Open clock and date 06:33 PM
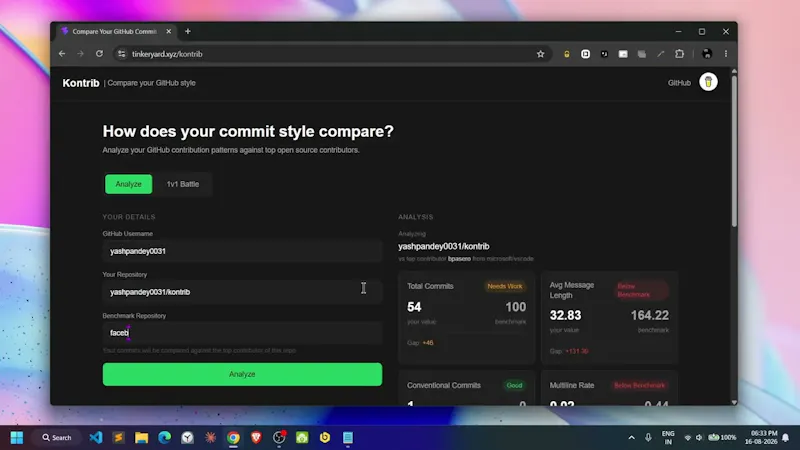This screenshot has height=450, width=800. tap(761, 437)
